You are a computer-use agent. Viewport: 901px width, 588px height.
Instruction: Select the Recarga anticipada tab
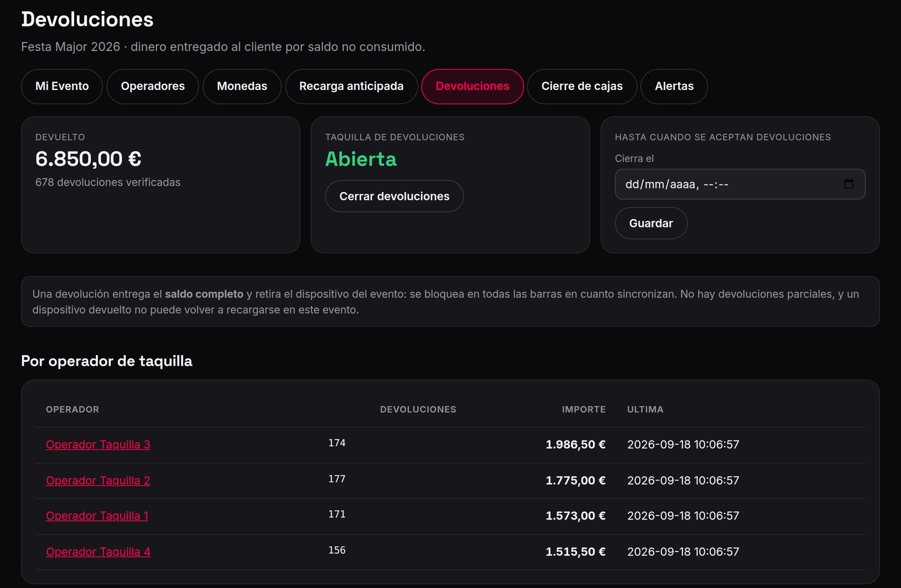pyautogui.click(x=351, y=86)
